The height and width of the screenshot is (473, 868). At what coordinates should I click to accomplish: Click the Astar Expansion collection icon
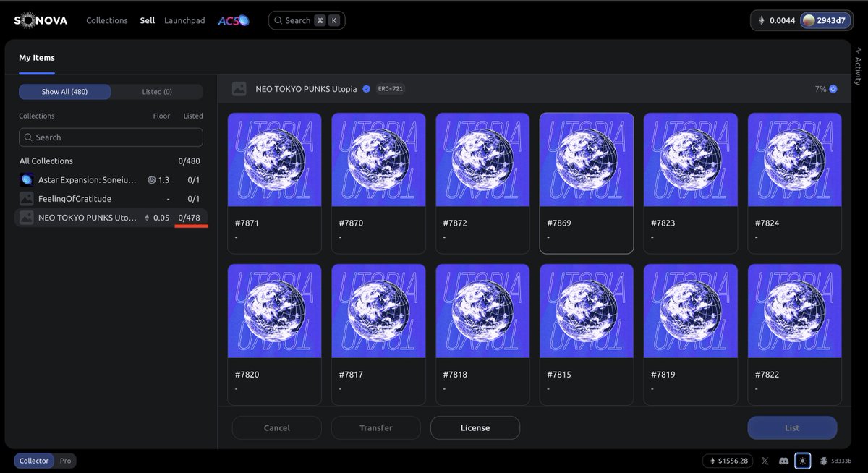[27, 180]
